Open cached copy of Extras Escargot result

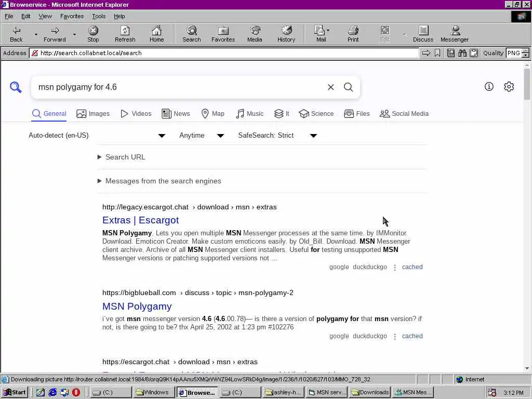[412, 267]
